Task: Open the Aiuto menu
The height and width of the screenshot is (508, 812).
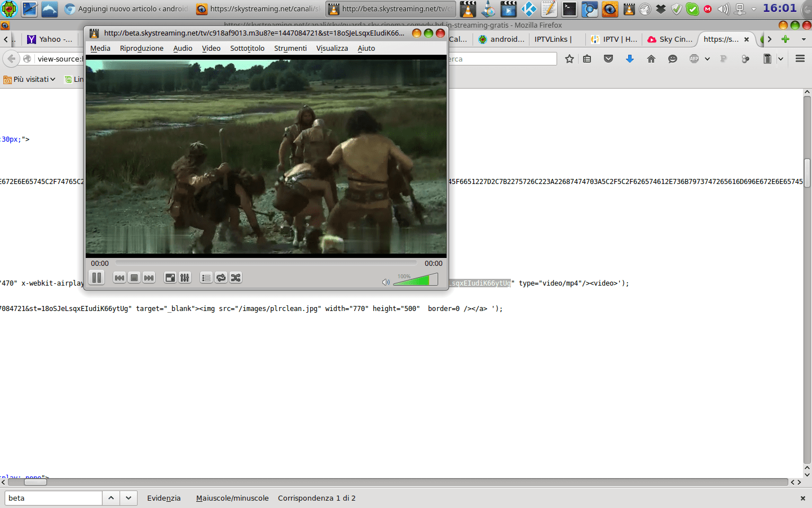Action: (x=367, y=49)
